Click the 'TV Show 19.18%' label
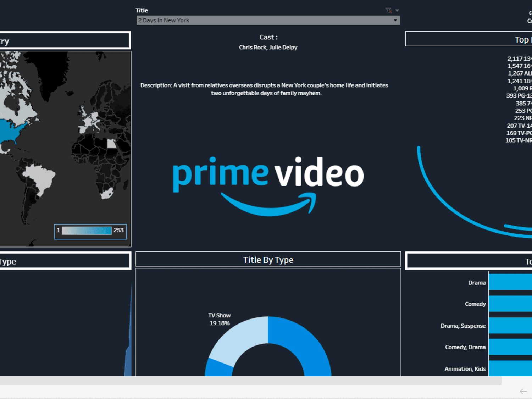532x399 pixels. click(x=220, y=319)
